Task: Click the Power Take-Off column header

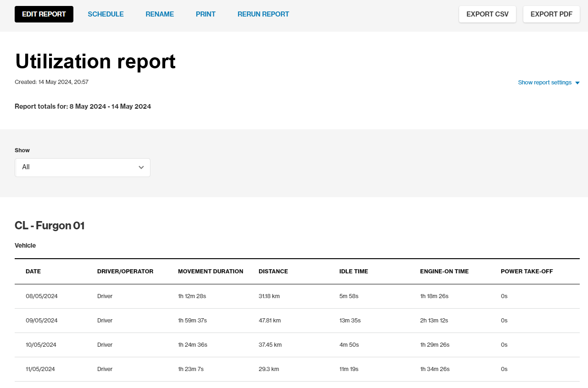Action: [x=527, y=272]
